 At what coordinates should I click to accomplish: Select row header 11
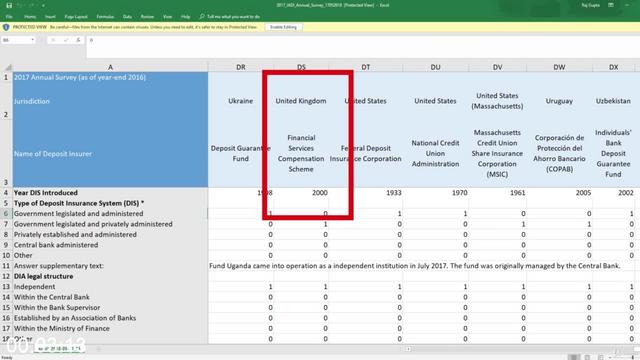tap(6, 266)
